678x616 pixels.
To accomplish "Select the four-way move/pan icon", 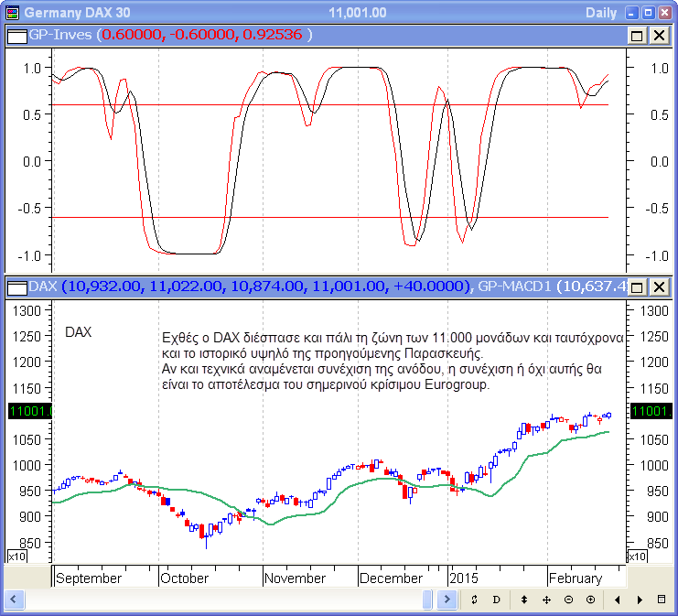I will point(546,600).
